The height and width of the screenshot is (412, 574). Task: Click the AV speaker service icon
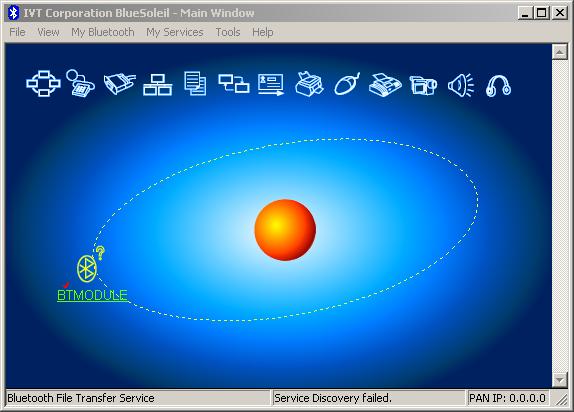point(461,85)
